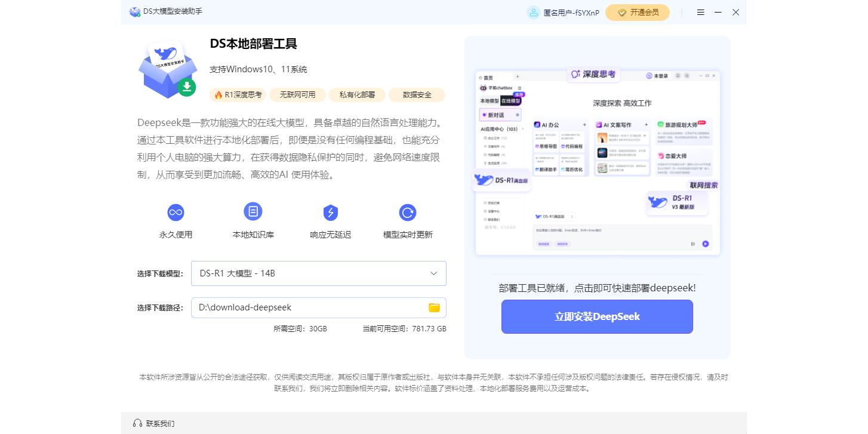Screen dimensions: 868x434
Task: Click the infinity icon for permanent use
Action: [x=176, y=212]
